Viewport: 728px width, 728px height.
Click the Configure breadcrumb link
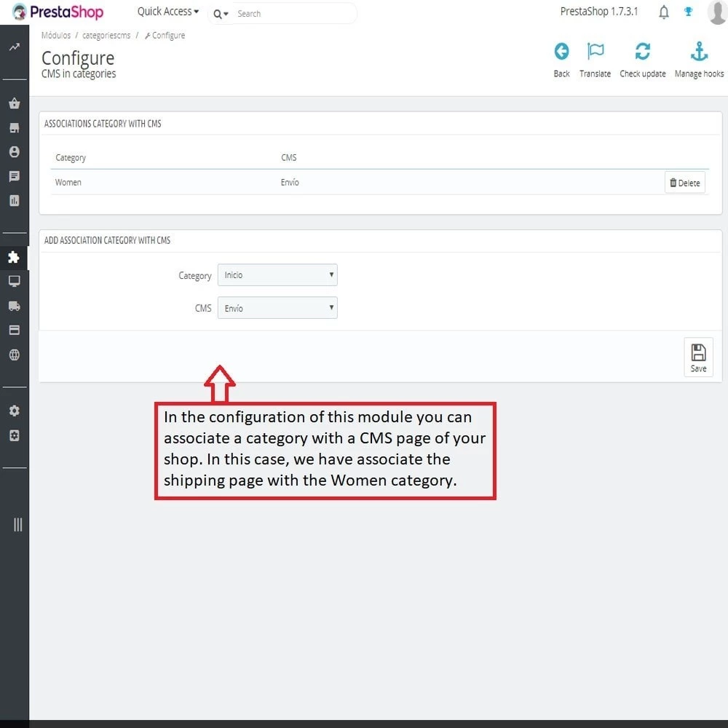coord(165,35)
